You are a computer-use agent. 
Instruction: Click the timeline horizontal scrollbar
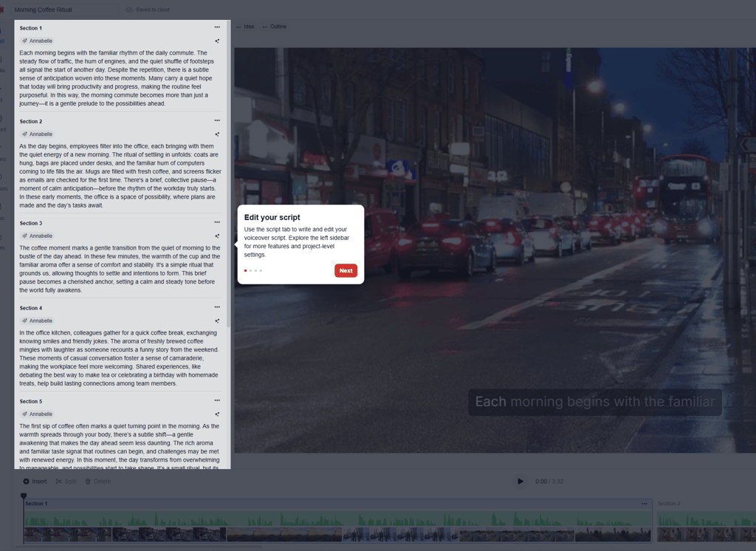point(140,547)
